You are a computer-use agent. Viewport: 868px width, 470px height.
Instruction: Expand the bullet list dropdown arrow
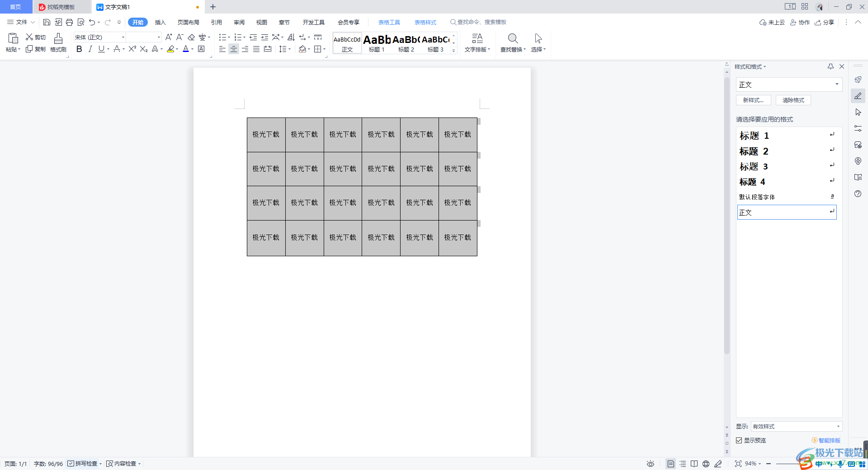click(229, 38)
